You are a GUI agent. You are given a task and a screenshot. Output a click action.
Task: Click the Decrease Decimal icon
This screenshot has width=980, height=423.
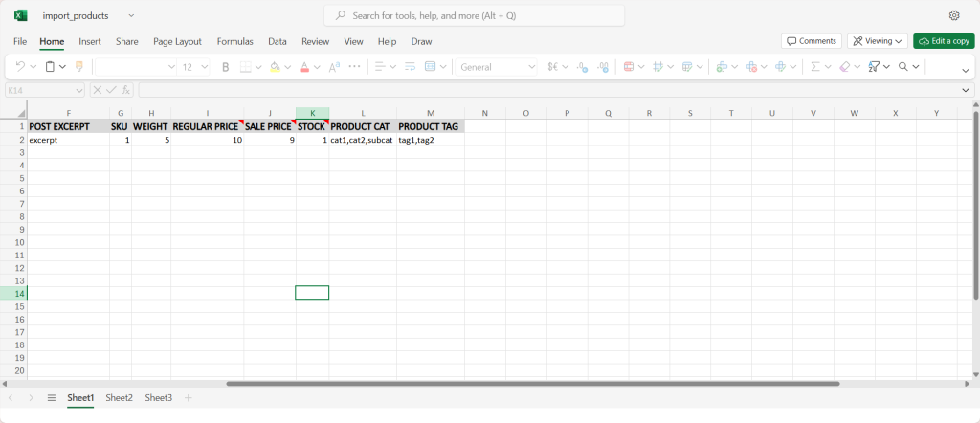point(582,67)
